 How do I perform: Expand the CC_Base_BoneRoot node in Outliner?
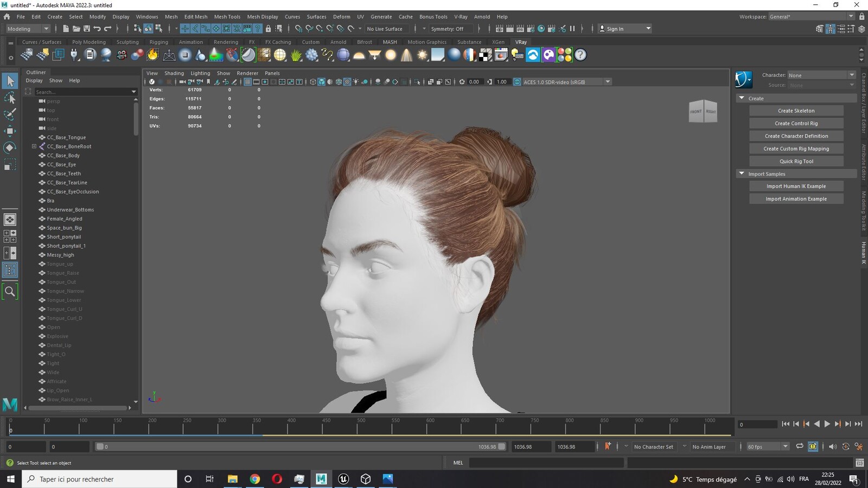coord(34,146)
